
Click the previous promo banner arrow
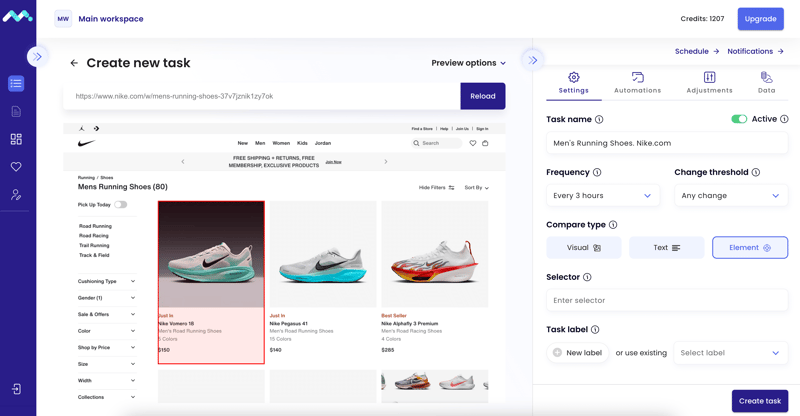tap(183, 161)
